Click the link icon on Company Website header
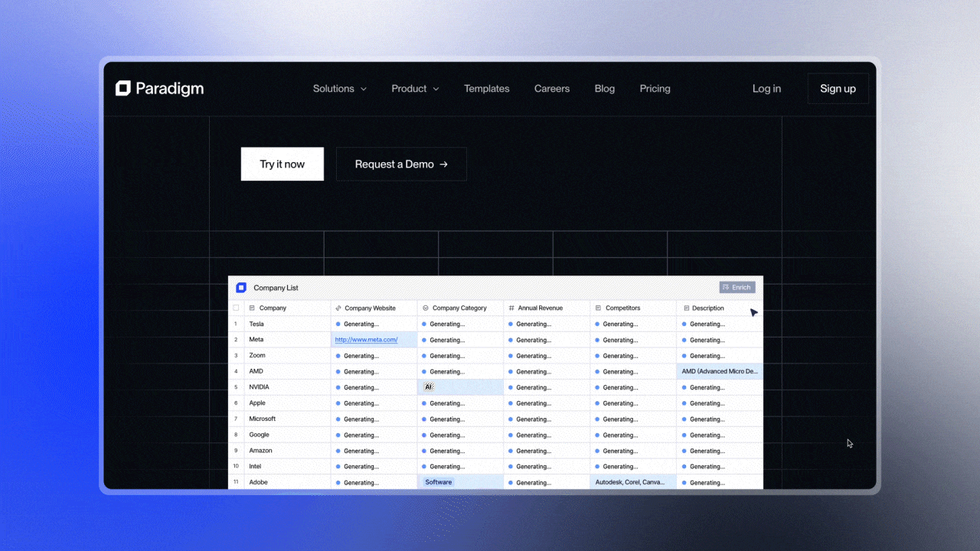Screen dimensions: 980x551 (338, 308)
